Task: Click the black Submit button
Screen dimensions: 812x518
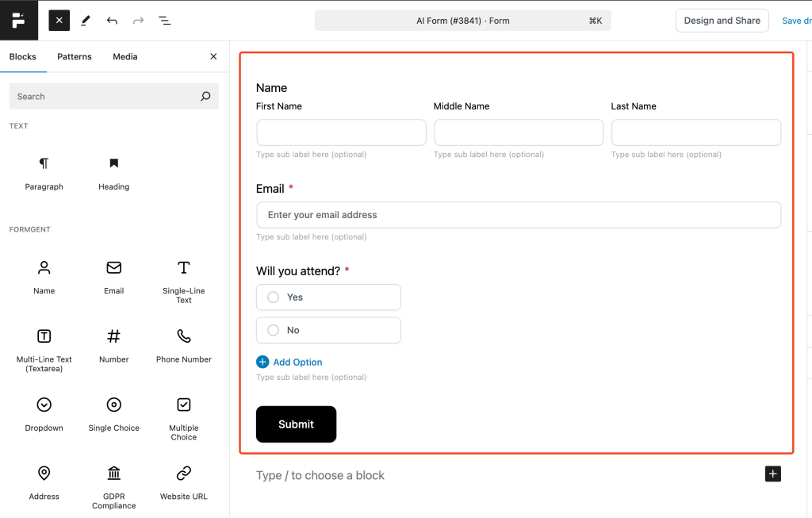Action: click(x=297, y=424)
